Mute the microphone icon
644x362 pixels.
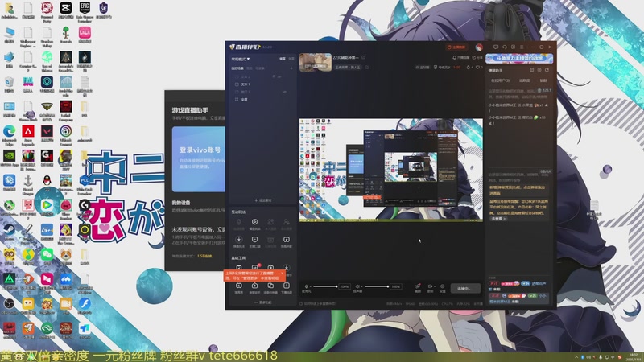pyautogui.click(x=306, y=286)
